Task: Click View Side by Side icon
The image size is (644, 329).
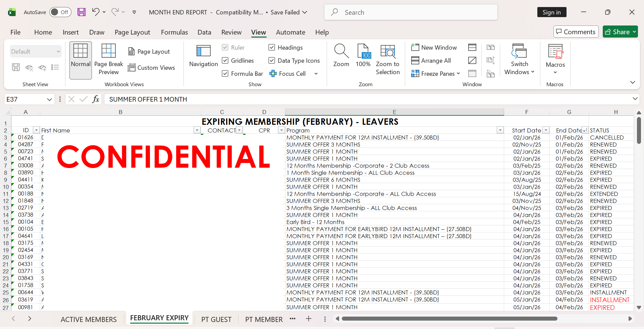Action: (x=491, y=47)
